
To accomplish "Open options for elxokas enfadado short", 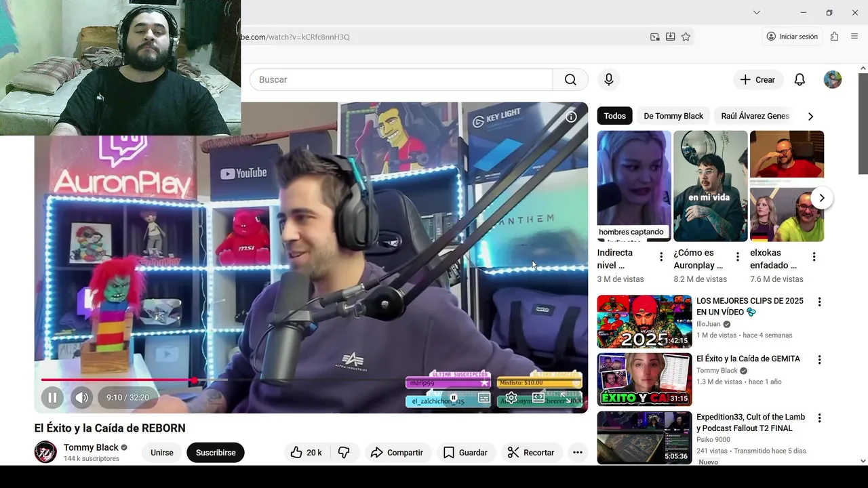I will click(x=814, y=257).
